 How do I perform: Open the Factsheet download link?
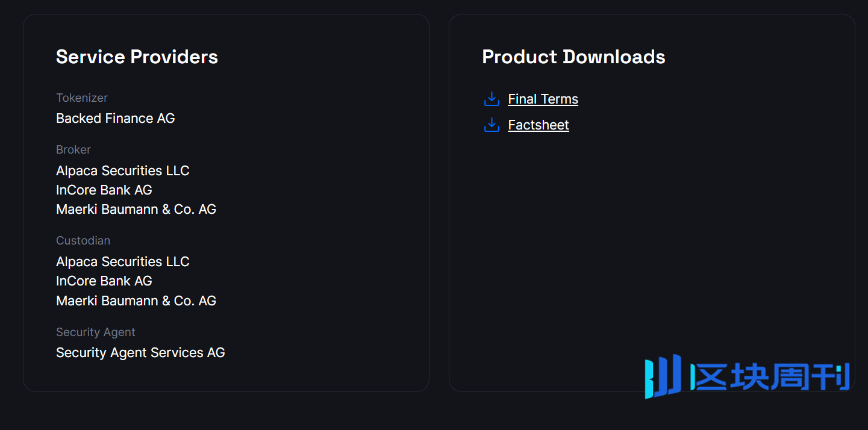click(539, 125)
